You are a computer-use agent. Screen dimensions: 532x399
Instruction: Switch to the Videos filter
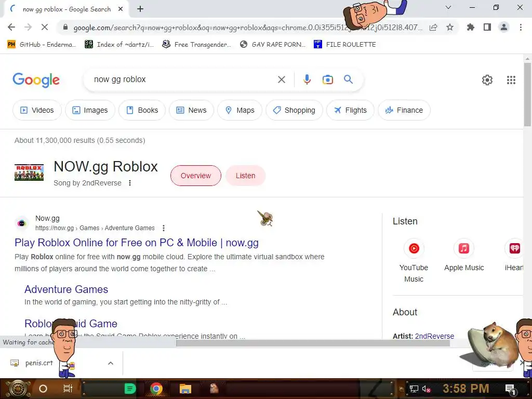[37, 110]
